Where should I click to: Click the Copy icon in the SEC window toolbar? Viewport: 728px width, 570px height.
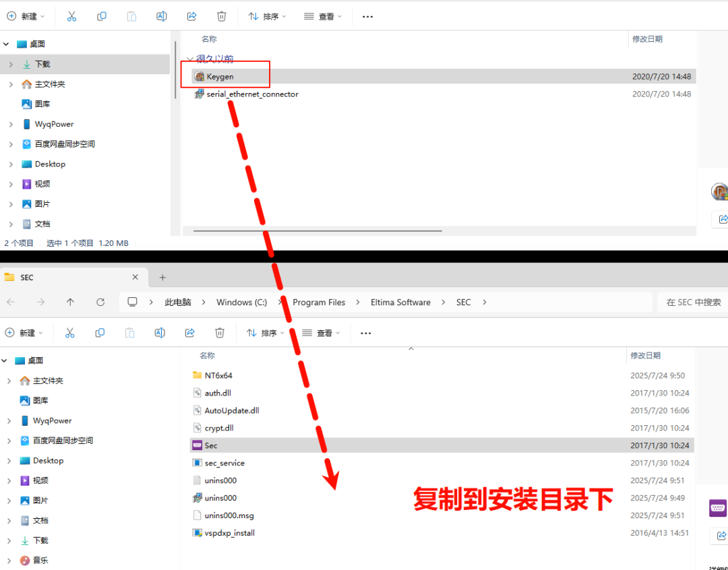tap(99, 333)
